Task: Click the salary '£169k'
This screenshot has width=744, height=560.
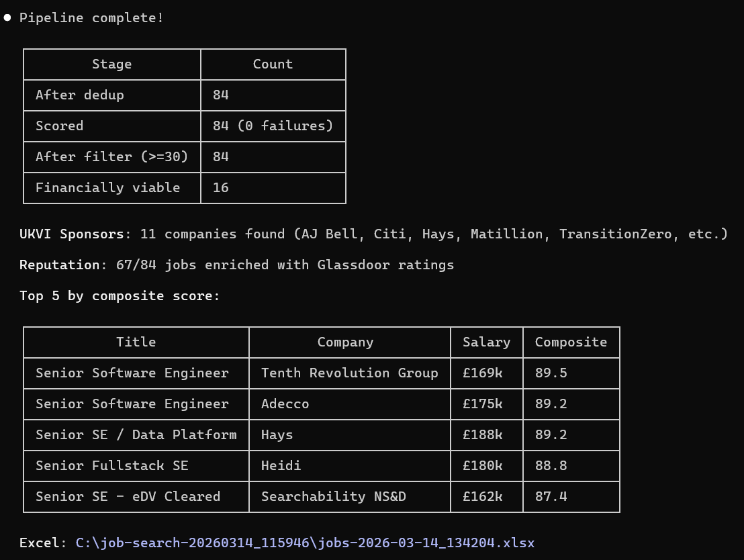Action: tap(482, 373)
